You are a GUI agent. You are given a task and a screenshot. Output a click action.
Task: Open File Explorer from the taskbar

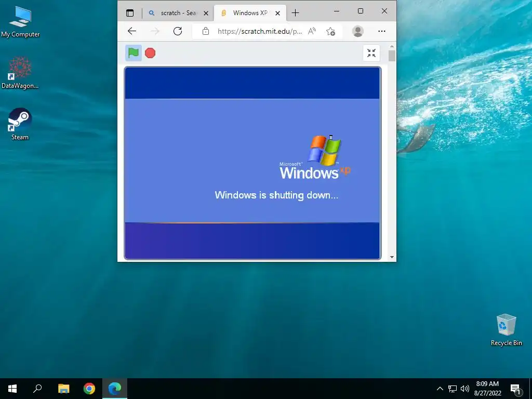[x=63, y=389]
